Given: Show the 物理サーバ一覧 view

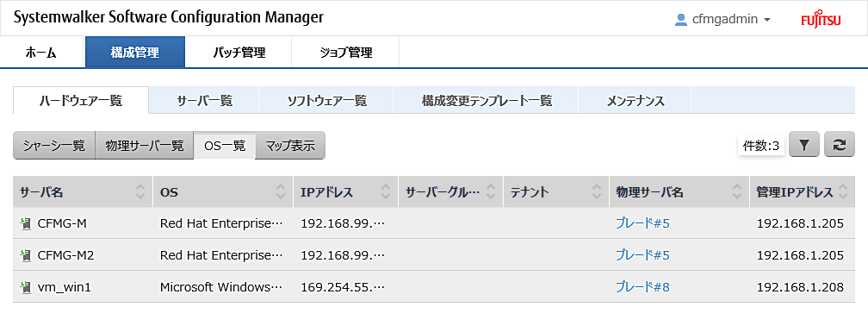Looking at the screenshot, I should click(145, 146).
